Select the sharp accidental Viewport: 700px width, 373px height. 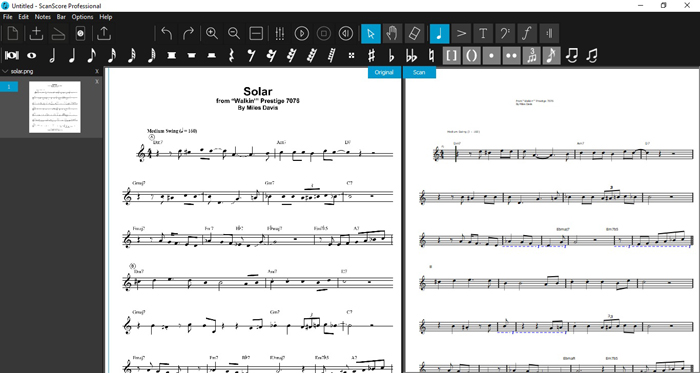pos(371,56)
